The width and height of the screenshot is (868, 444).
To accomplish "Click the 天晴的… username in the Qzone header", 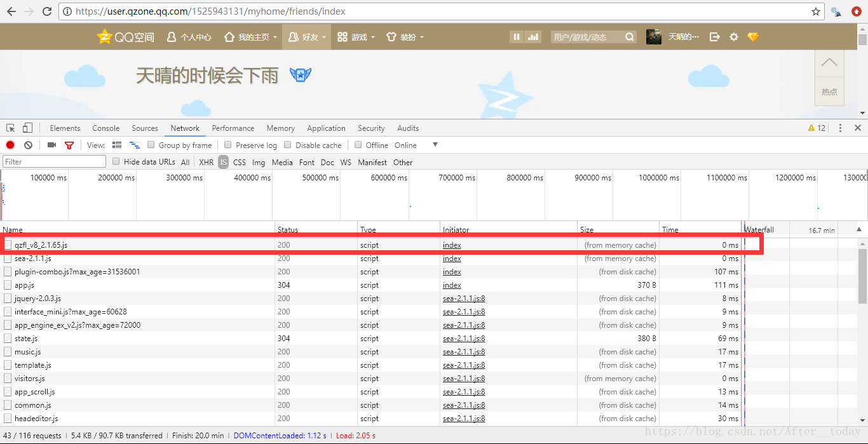I will click(x=683, y=37).
